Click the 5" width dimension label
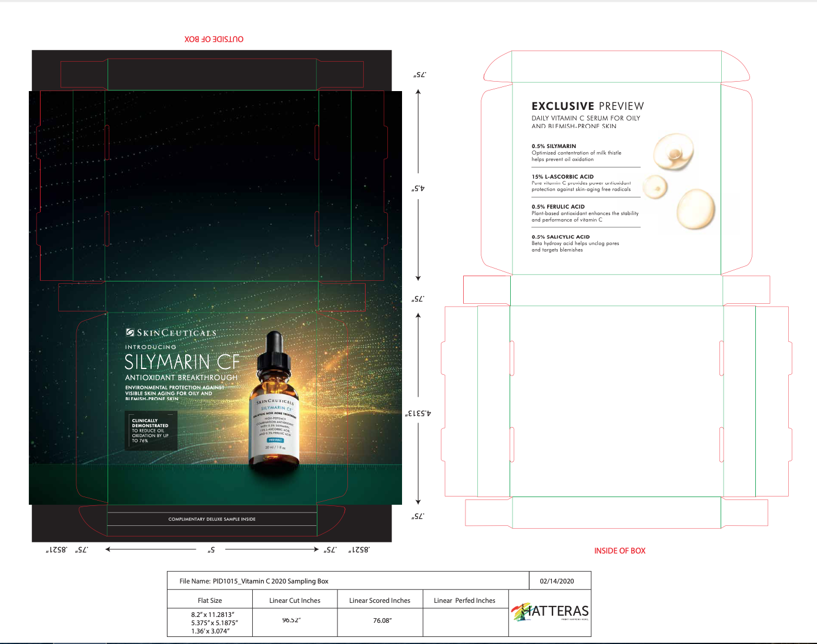Viewport: 817px width, 644px height. pos(211,550)
